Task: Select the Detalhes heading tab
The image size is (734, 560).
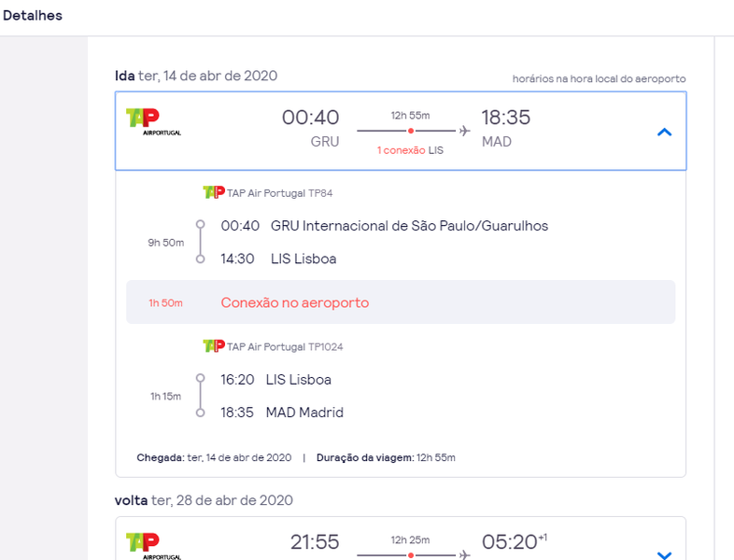Action: (33, 16)
